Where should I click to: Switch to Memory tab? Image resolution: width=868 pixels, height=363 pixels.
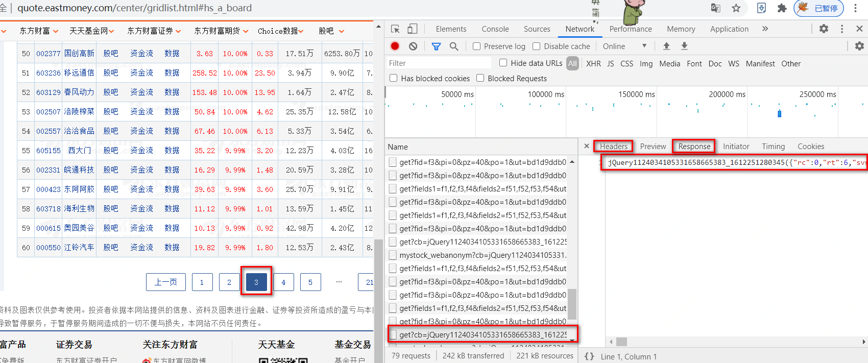click(x=681, y=29)
